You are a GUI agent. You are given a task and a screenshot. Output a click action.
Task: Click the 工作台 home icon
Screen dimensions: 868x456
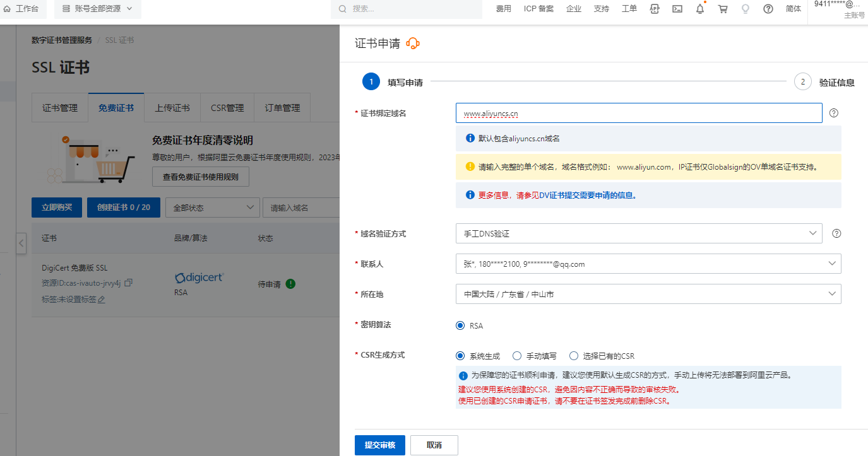coord(8,9)
